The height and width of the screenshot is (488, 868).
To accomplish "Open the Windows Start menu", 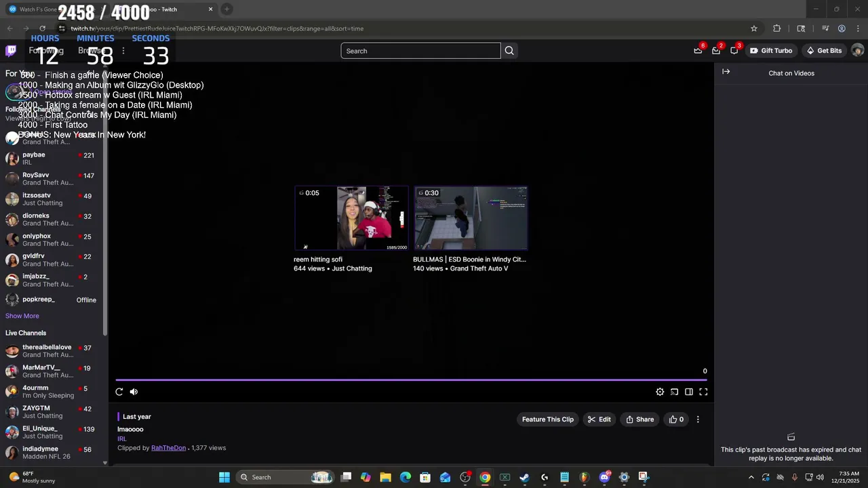I will [x=224, y=477].
